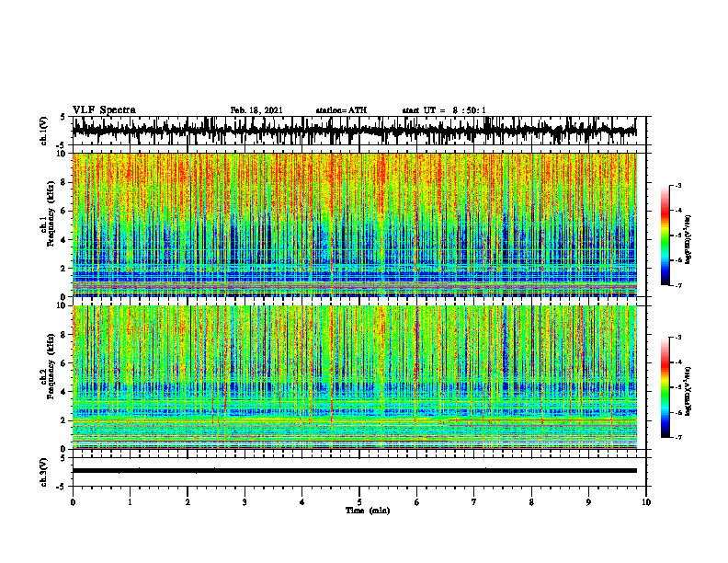The height and width of the screenshot is (563, 728).
Task: Click the time axis tick label "8"
Action: point(531,502)
